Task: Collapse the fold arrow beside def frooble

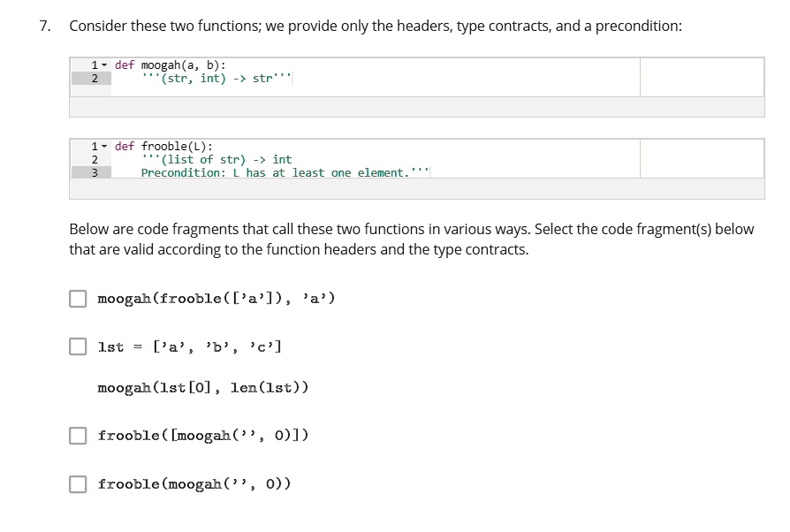Action: 104,146
